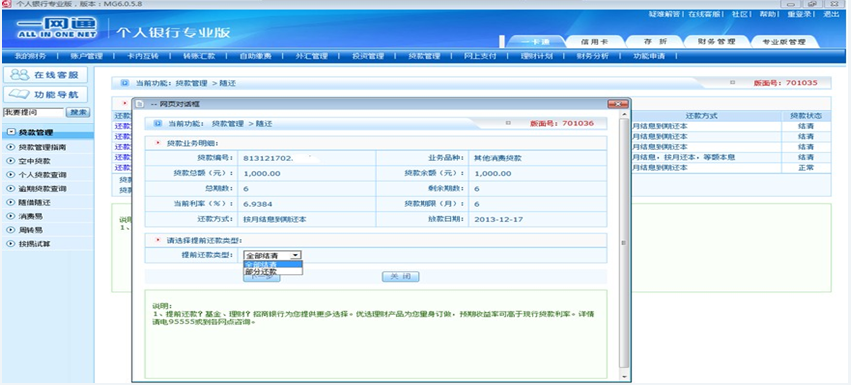Screen dimensions: 851x385
Task: Click the 按揭试算 bullet icon
Action: 10,244
